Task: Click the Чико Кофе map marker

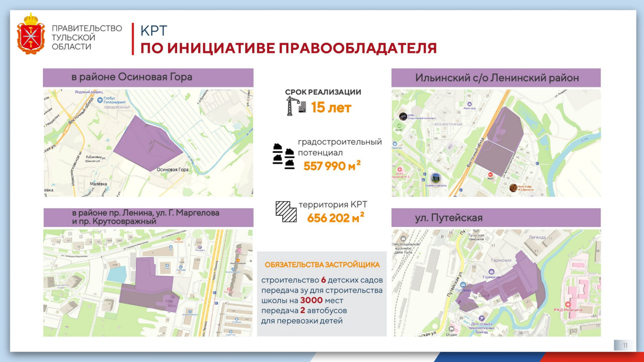Action: 514,189
